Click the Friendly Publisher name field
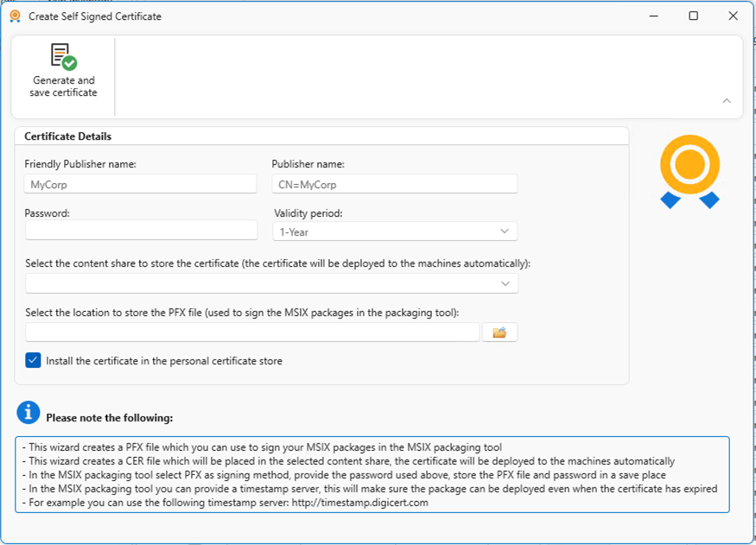 141,184
